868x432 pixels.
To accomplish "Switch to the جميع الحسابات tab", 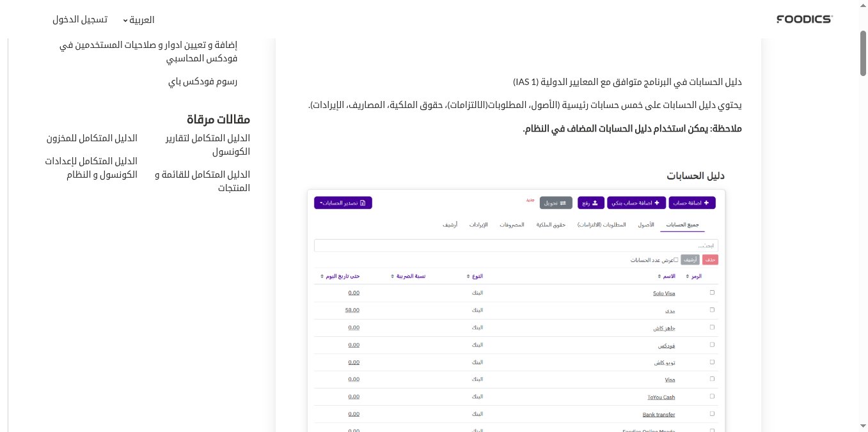I will 683,225.
